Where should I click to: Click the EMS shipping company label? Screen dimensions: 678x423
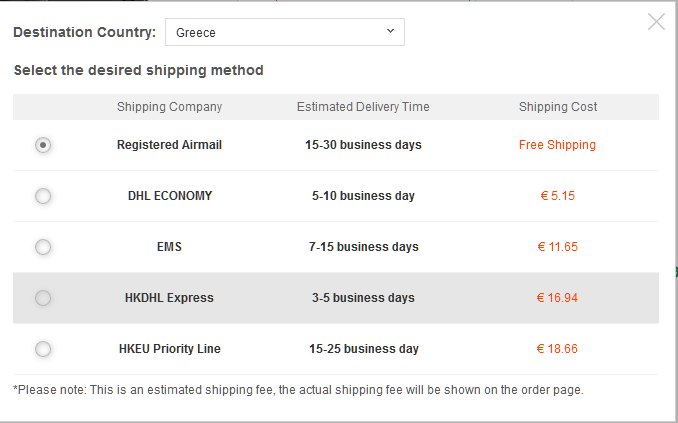pyautogui.click(x=169, y=247)
